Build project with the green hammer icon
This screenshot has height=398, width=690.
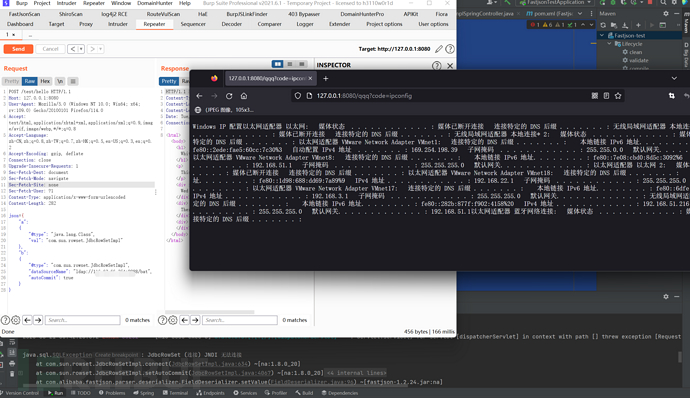coord(507,3)
